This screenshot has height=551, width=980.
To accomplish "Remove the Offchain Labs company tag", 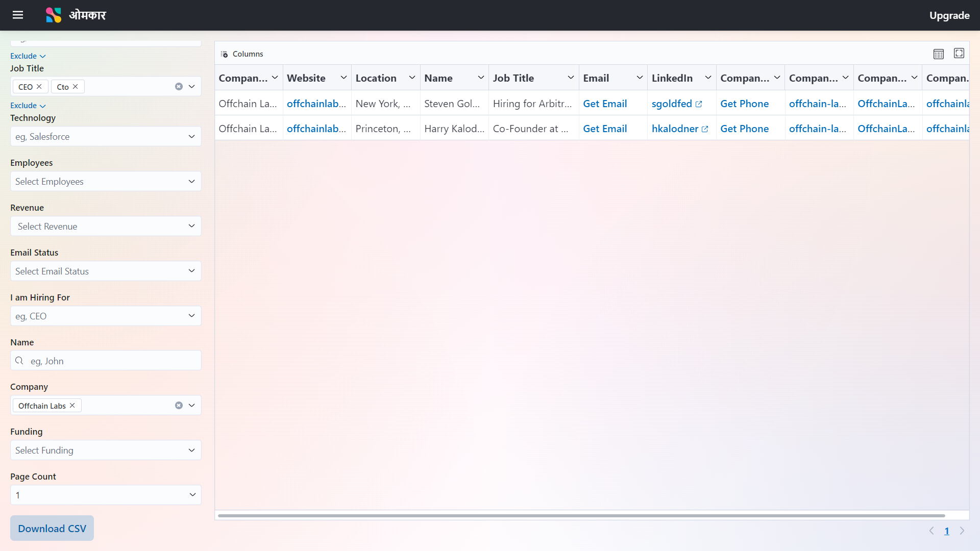I will [72, 405].
